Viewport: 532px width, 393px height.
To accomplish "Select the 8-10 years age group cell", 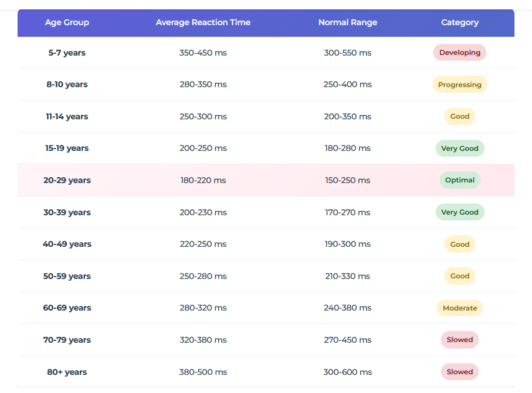I will pos(67,84).
